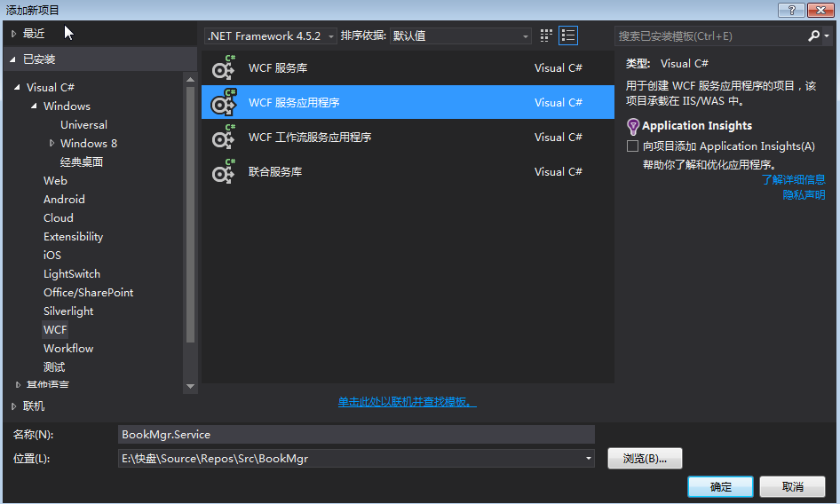Select Workflow category
840x504 pixels.
pos(68,349)
